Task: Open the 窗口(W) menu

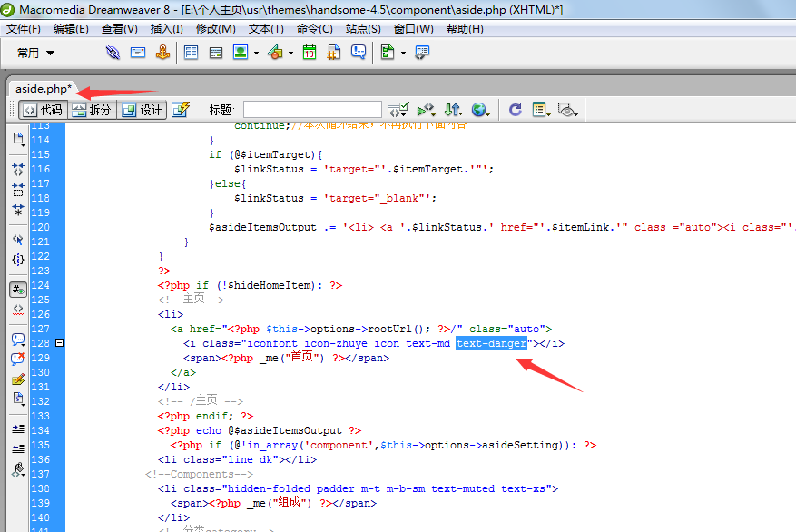Action: [x=414, y=29]
